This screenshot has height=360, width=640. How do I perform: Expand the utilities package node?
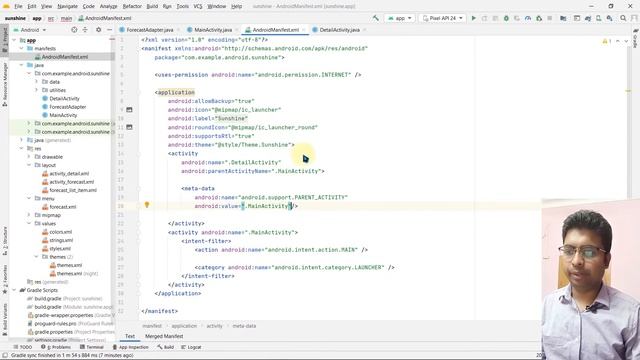[36, 90]
